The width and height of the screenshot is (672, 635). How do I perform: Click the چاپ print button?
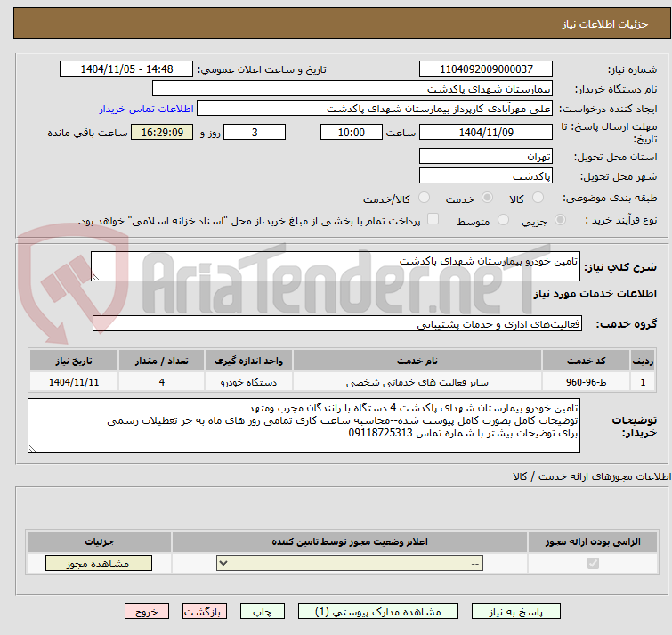(x=263, y=612)
